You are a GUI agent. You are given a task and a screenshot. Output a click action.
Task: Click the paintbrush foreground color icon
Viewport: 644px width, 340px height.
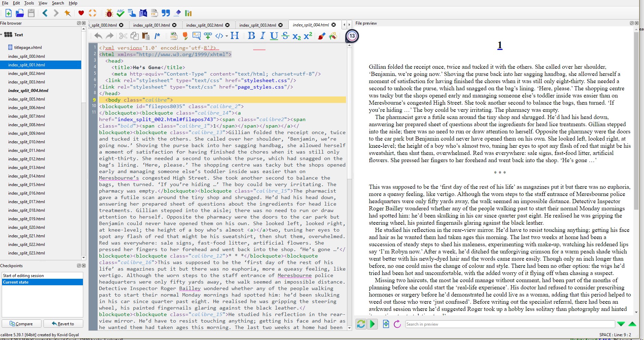tap(321, 36)
